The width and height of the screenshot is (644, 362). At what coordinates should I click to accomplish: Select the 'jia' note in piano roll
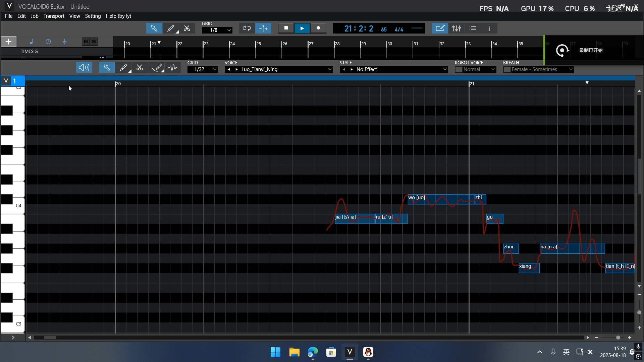pyautogui.click(x=355, y=219)
